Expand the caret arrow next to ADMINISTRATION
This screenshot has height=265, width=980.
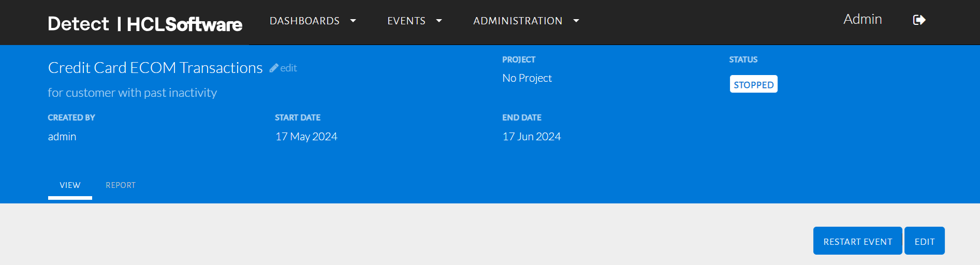[x=576, y=21]
